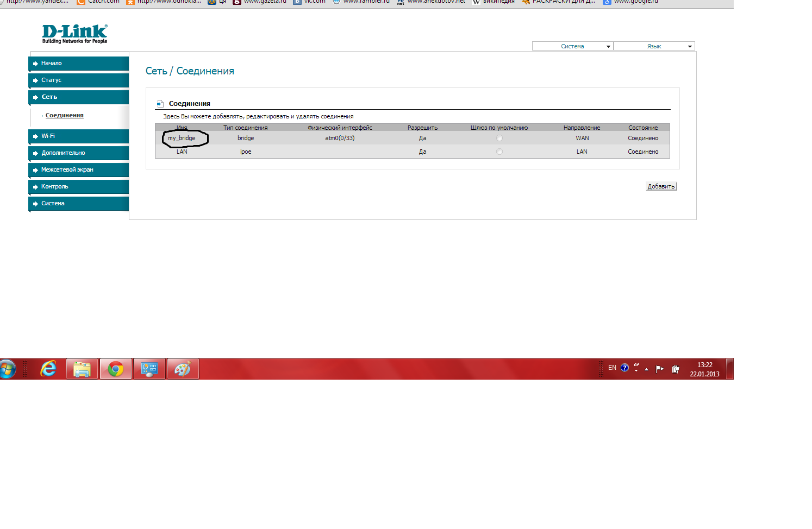Open the Windows Start menu
Viewport: 812px width, 529px height.
8,369
